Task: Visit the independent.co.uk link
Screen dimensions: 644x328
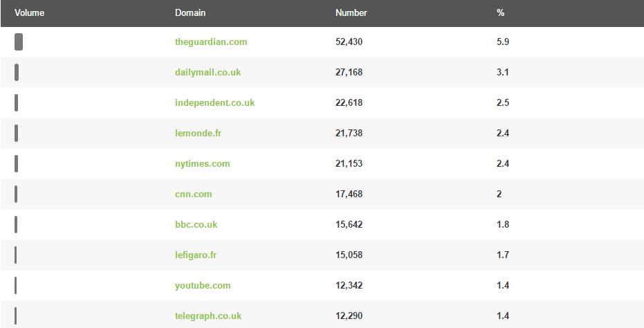Action: [215, 102]
